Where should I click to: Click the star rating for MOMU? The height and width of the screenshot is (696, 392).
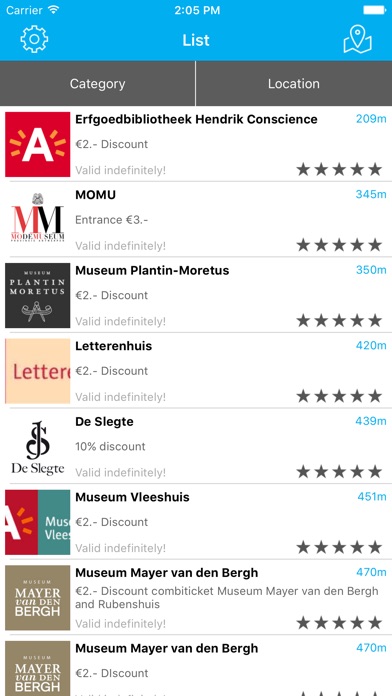[x=339, y=245]
